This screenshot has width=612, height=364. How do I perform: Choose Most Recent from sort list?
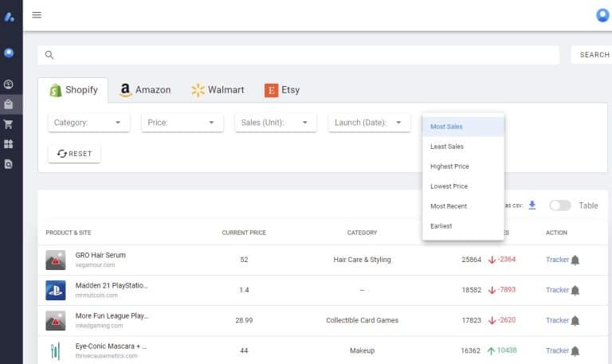[x=449, y=206]
